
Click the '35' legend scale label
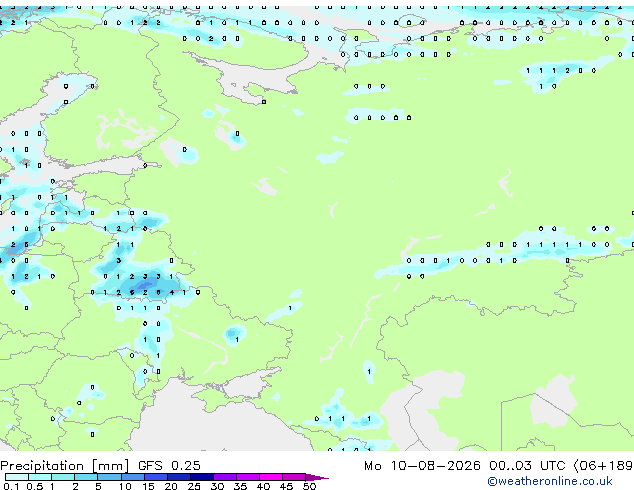tap(240, 486)
